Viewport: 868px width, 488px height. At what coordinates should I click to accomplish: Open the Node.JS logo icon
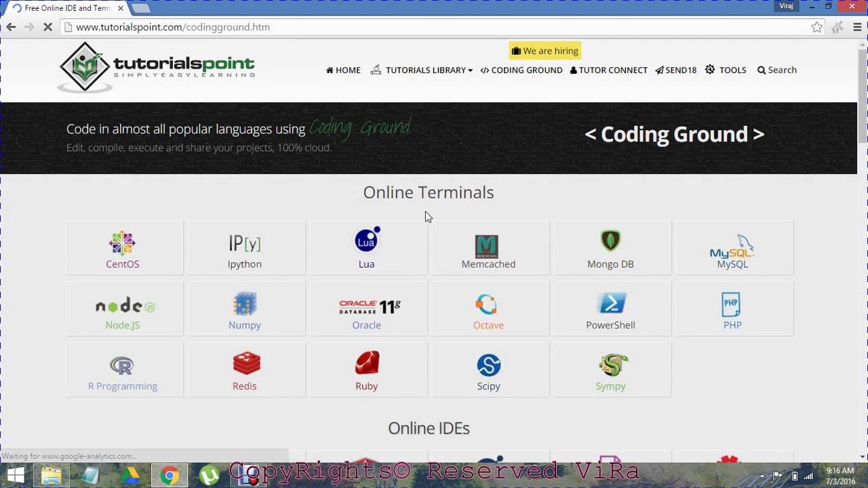click(125, 306)
